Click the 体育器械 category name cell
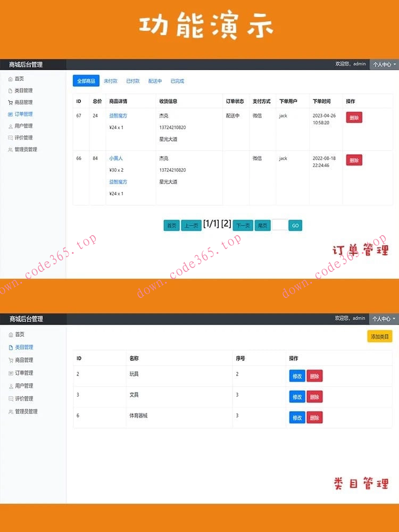 pos(138,415)
